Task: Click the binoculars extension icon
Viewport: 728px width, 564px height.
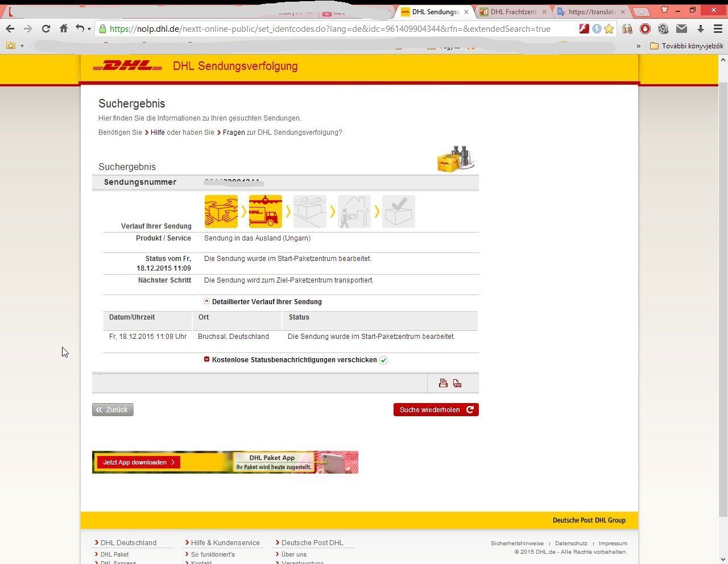Action: 627,28
